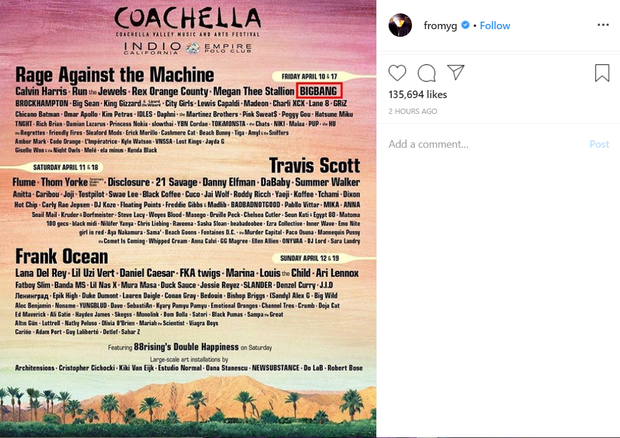620x438 pixels.
Task: Click the blue verified badge
Action: point(465,25)
